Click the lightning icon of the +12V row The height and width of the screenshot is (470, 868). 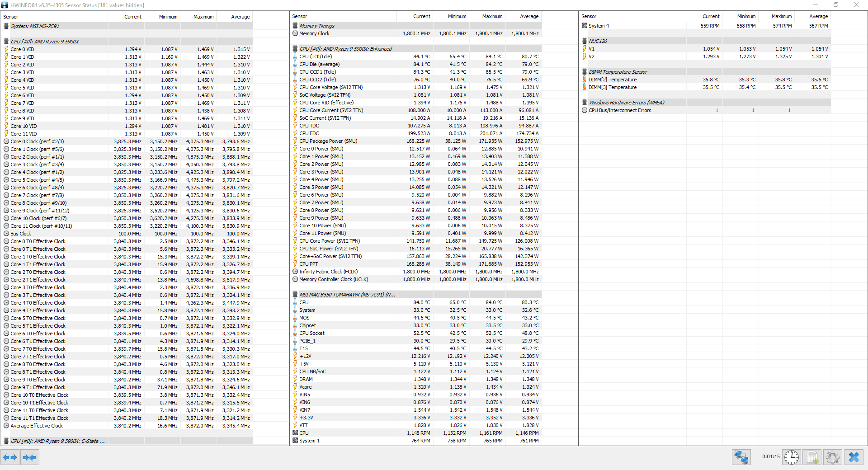coord(295,356)
